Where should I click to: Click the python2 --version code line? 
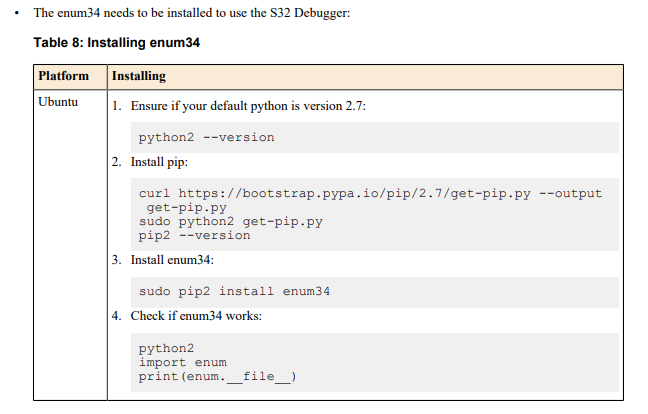click(206, 137)
